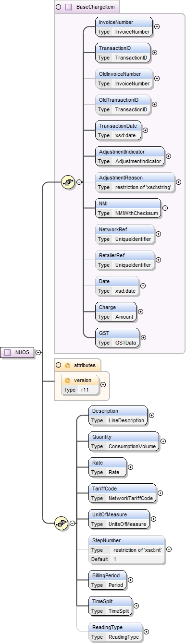Screen dimensions: 186x644
Task: Select the UnitOfMeasure element box
Action: pyautogui.click(x=119, y=519)
